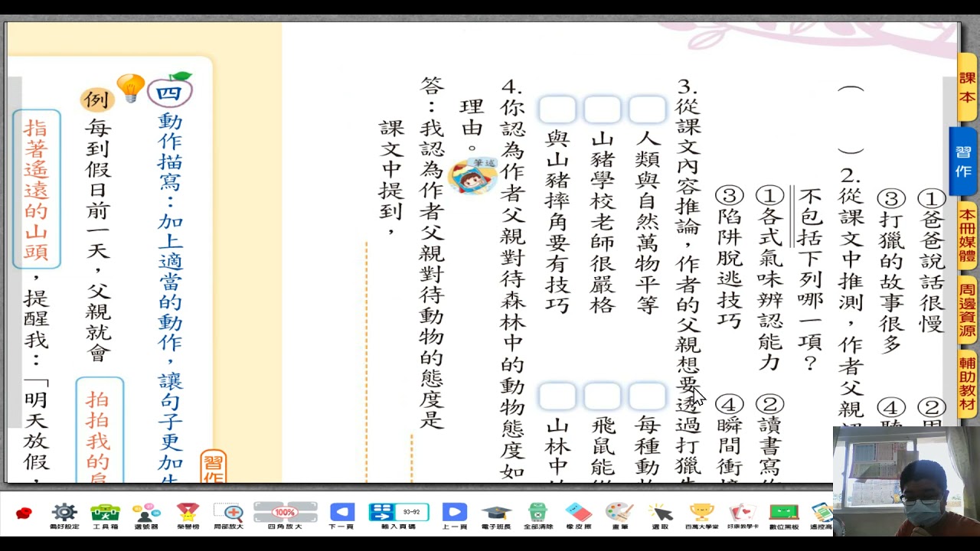Click the 輸入頁碼 page number box
This screenshot has width=980, height=551.
(x=398, y=516)
